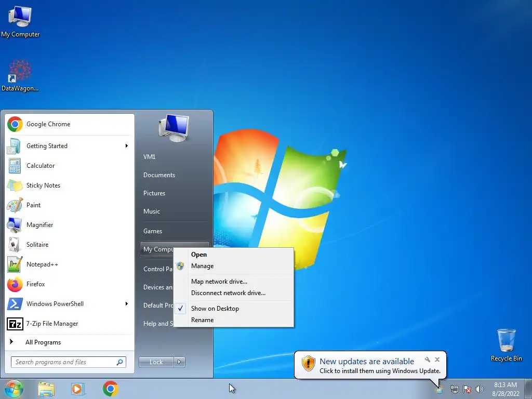This screenshot has height=399, width=532.
Task: Open Control Panel from Start menu
Action: pos(157,269)
